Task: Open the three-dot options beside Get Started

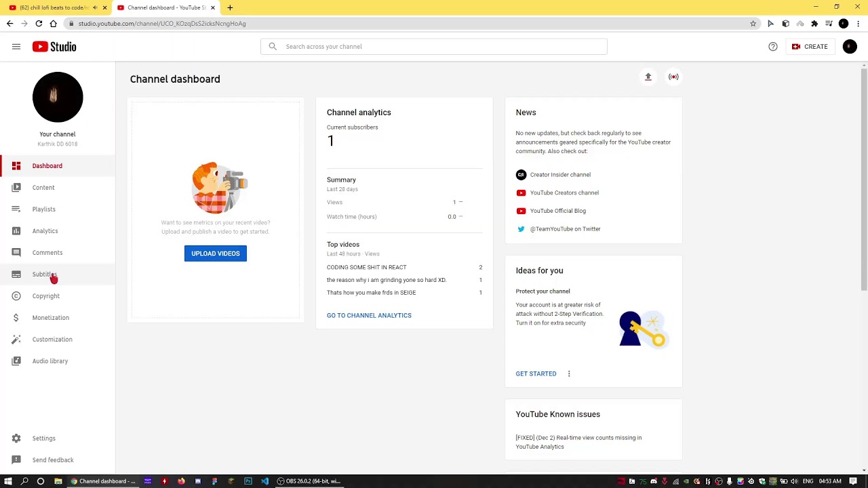Action: (569, 374)
